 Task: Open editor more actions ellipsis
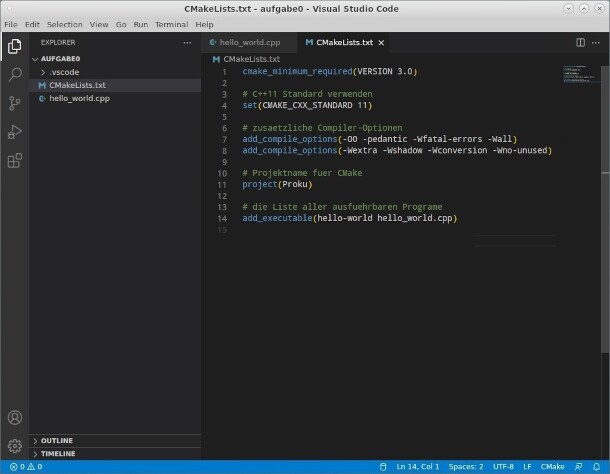pyautogui.click(x=596, y=42)
